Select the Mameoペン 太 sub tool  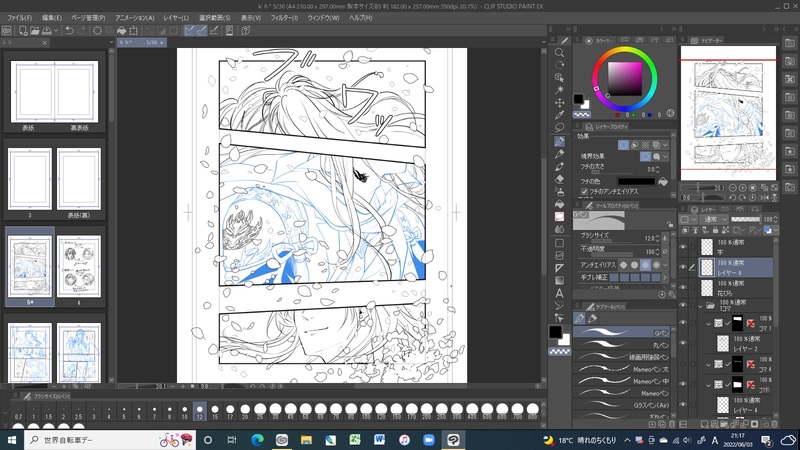(623, 369)
